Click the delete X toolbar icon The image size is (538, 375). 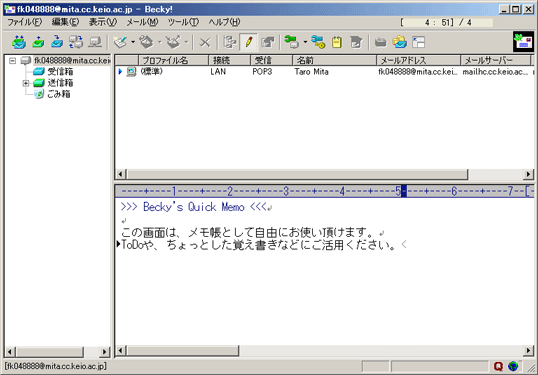205,43
